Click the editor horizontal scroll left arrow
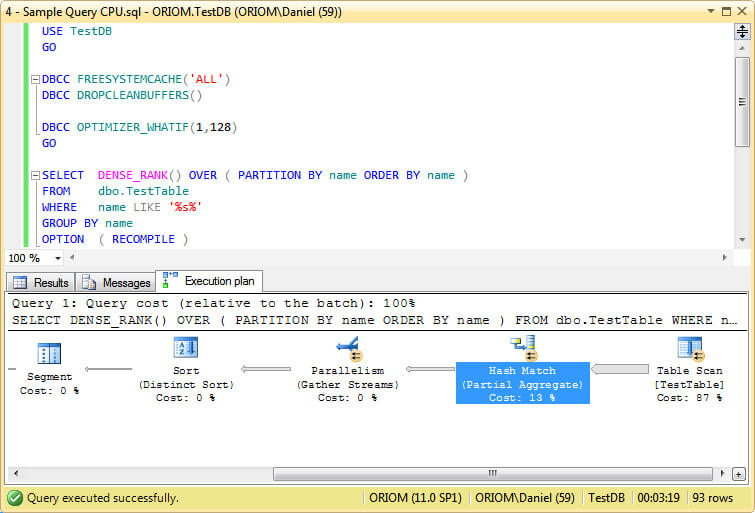This screenshot has height=513, width=755. point(72,258)
